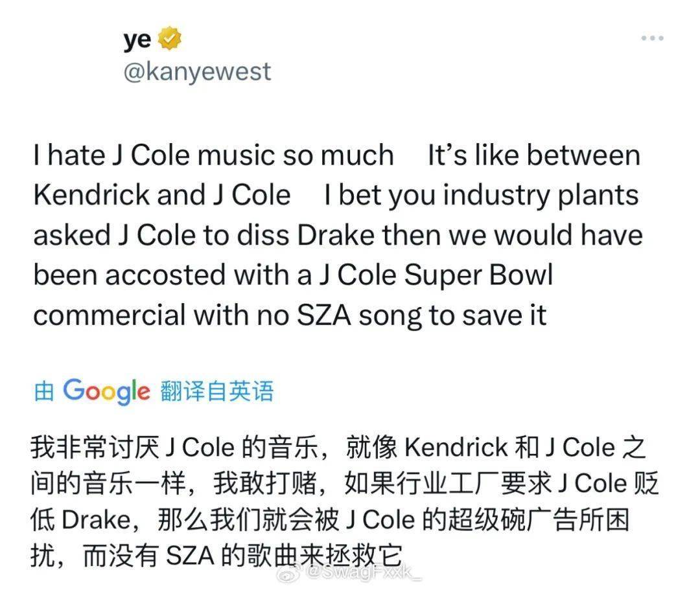
Task: Click "我非常讨厌" at the translation start
Action: tap(95, 448)
